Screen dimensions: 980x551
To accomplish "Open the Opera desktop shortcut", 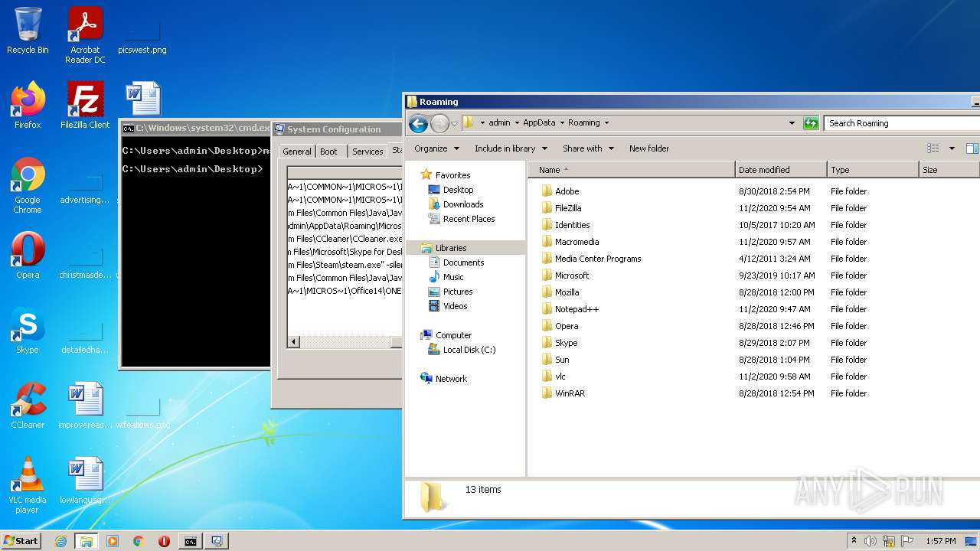I will tap(28, 256).
